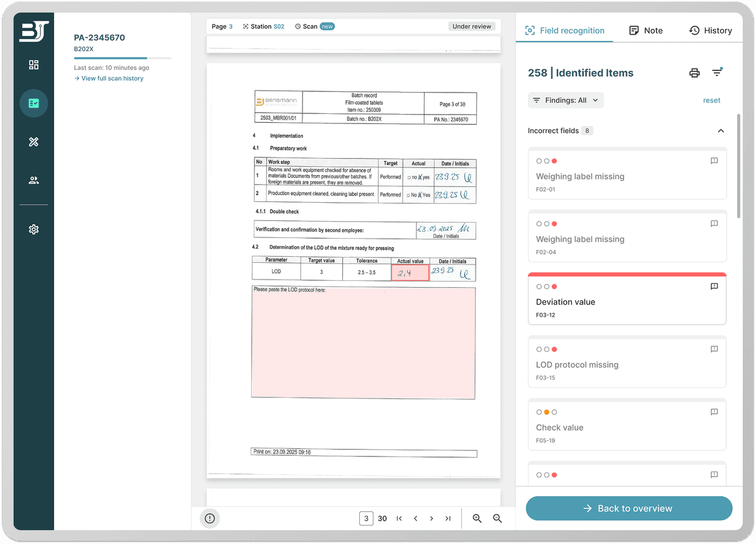The width and height of the screenshot is (756, 544).
Task: Click the current page number field
Action: 366,518
